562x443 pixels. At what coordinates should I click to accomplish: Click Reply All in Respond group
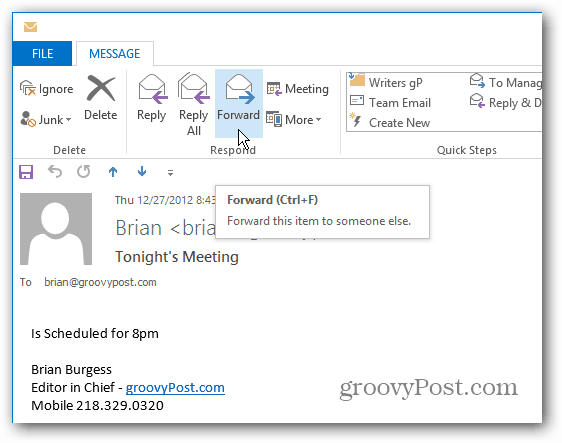tap(194, 105)
